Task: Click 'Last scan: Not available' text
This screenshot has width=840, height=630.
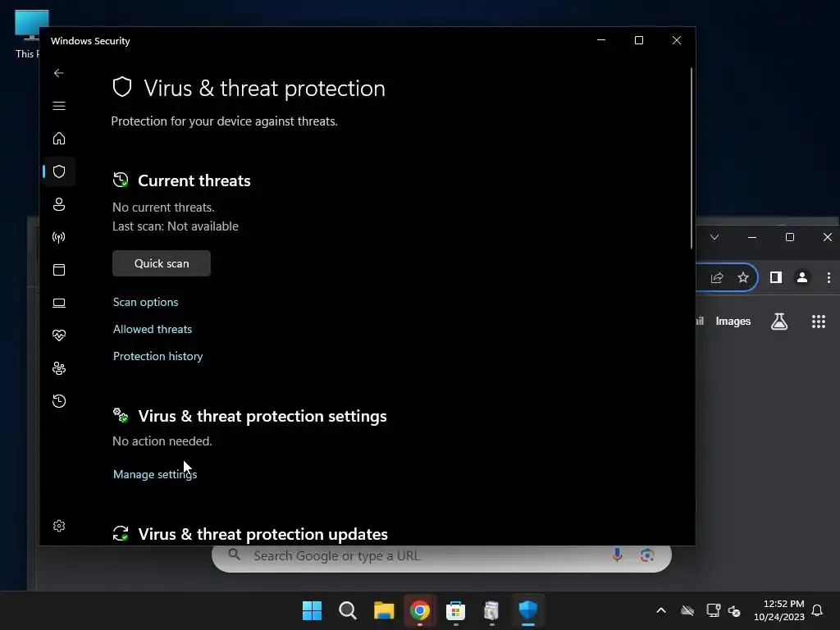Action: tap(176, 226)
